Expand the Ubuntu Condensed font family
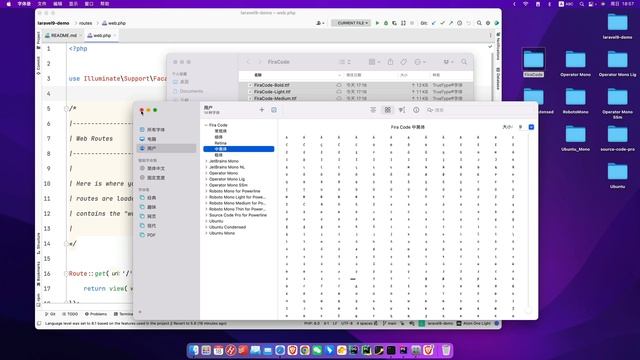This screenshot has width=640, height=360. (206, 227)
